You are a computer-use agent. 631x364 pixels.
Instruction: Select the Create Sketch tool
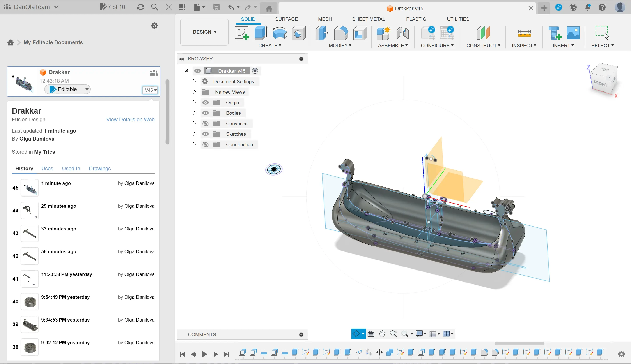(x=242, y=33)
